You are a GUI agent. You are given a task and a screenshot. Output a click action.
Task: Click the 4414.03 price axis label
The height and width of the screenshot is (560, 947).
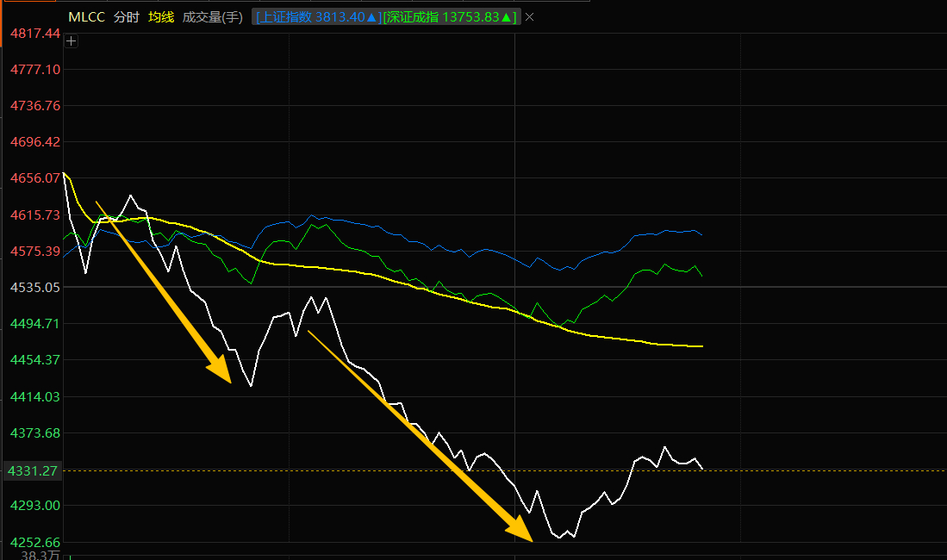point(35,397)
